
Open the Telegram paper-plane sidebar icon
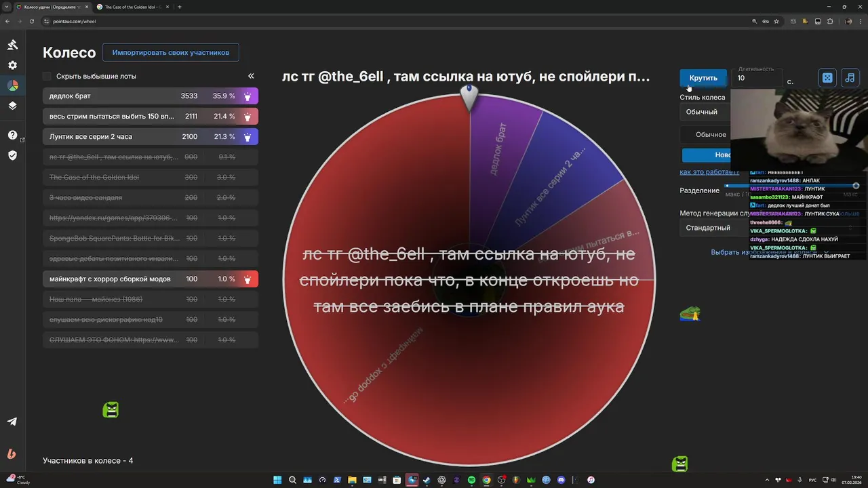pyautogui.click(x=12, y=421)
